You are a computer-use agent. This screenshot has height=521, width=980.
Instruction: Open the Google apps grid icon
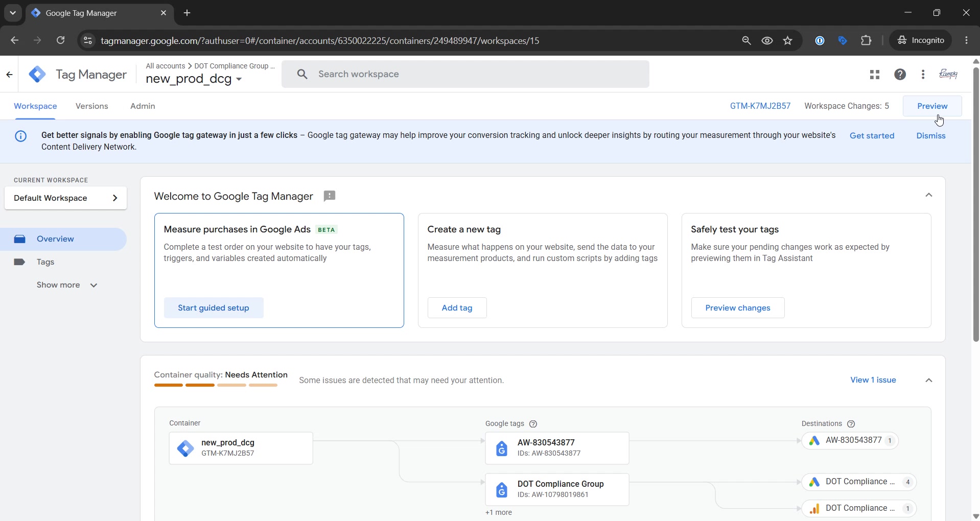pyautogui.click(x=874, y=75)
